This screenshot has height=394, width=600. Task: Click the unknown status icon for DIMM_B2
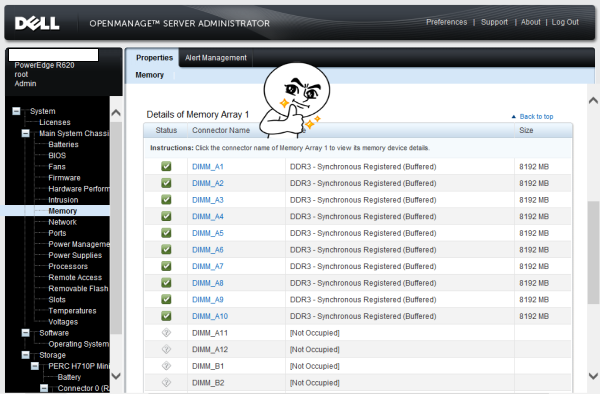pyautogui.click(x=166, y=383)
